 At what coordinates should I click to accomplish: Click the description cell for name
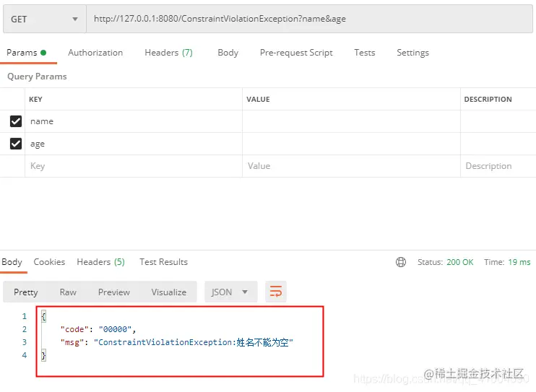click(498, 121)
